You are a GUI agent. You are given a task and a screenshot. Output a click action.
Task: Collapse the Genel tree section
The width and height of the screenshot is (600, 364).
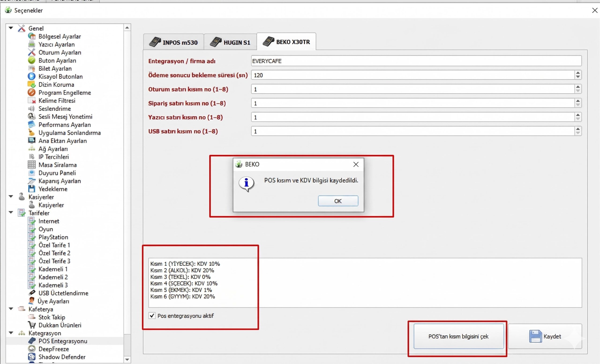tap(11, 28)
